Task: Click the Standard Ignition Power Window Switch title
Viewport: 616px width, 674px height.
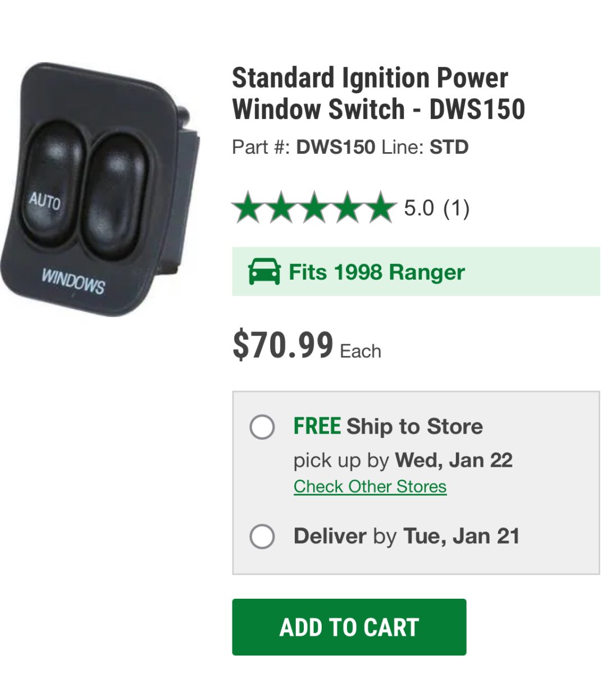Action: tap(378, 94)
